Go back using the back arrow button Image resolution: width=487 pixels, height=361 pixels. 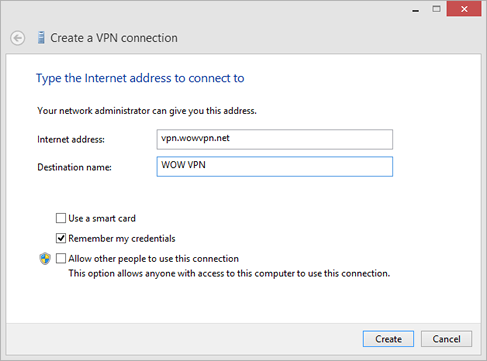(x=17, y=38)
